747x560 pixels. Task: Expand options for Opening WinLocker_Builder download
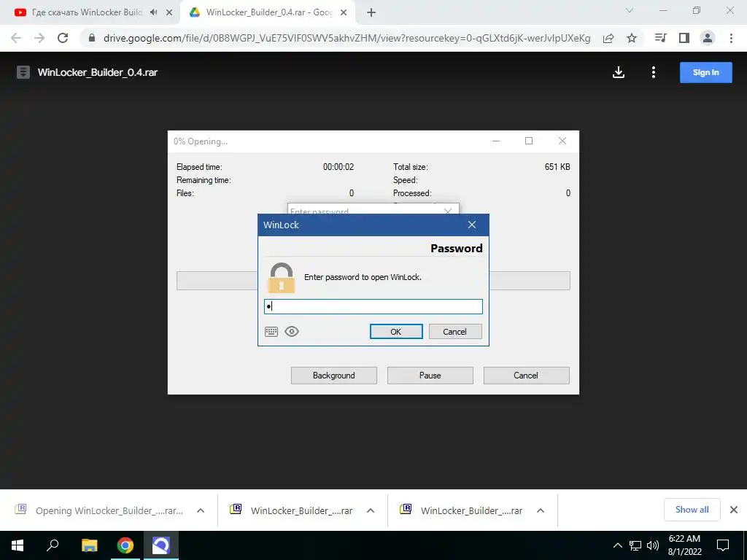click(201, 510)
